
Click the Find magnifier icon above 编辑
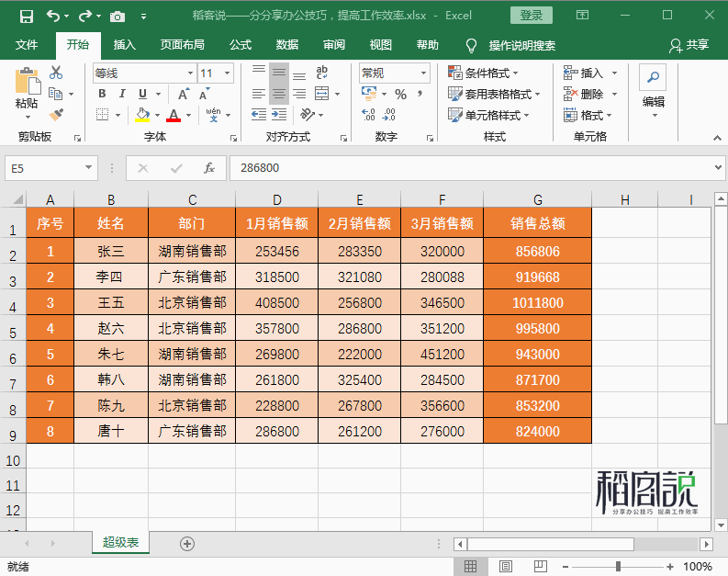coord(653,77)
